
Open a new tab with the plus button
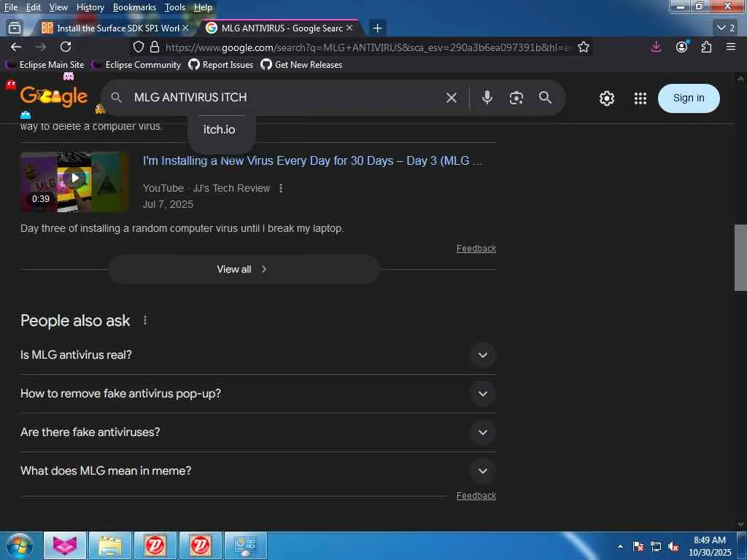pos(377,28)
